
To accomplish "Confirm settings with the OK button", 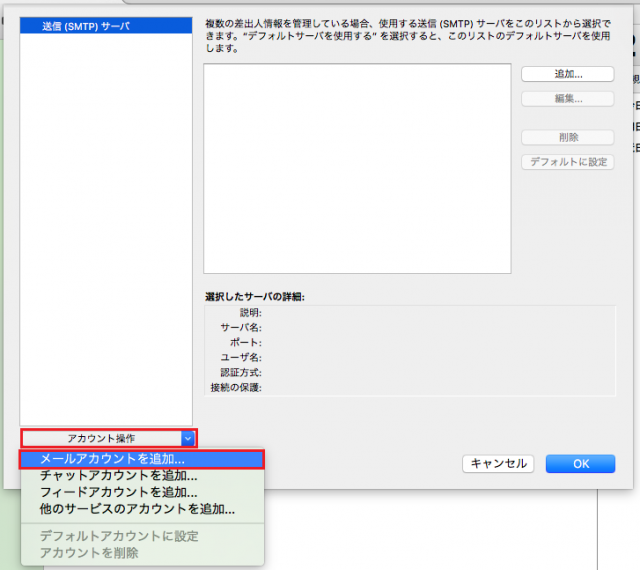I will [x=580, y=464].
